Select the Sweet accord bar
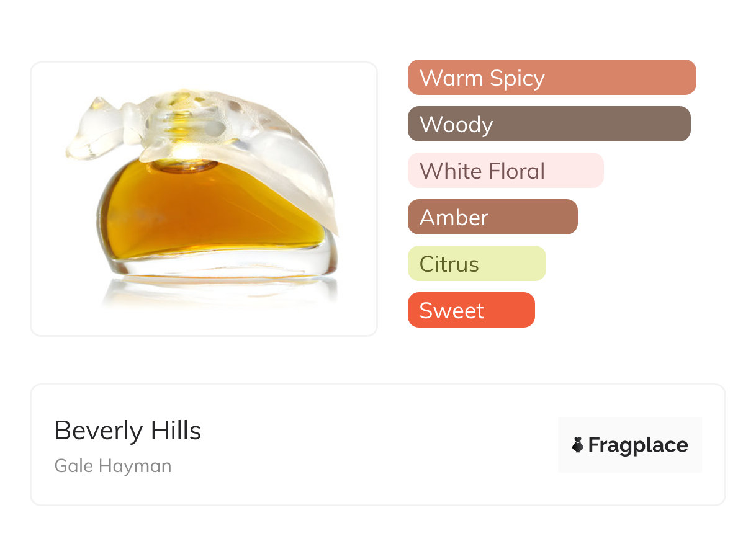 (470, 310)
